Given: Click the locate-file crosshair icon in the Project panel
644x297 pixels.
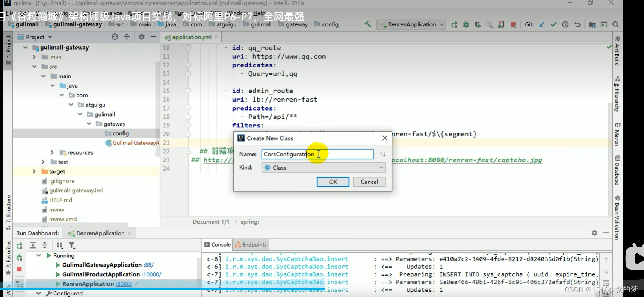Looking at the screenshot, I should point(115,36).
